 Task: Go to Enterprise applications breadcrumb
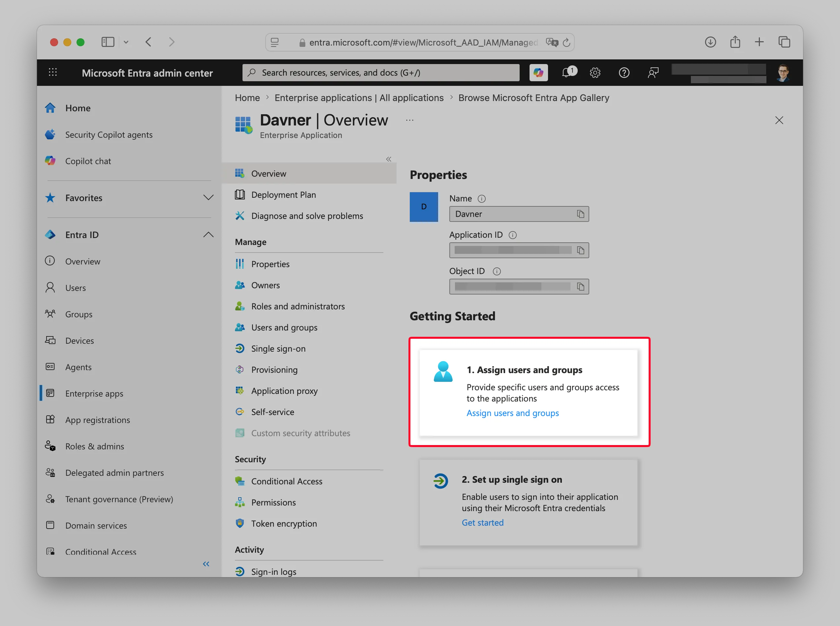[359, 98]
